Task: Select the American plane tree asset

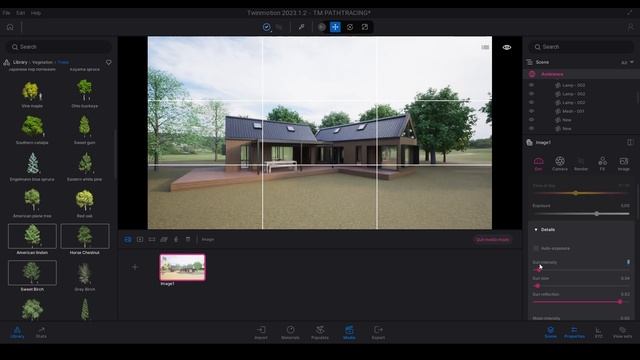Action: click(32, 203)
